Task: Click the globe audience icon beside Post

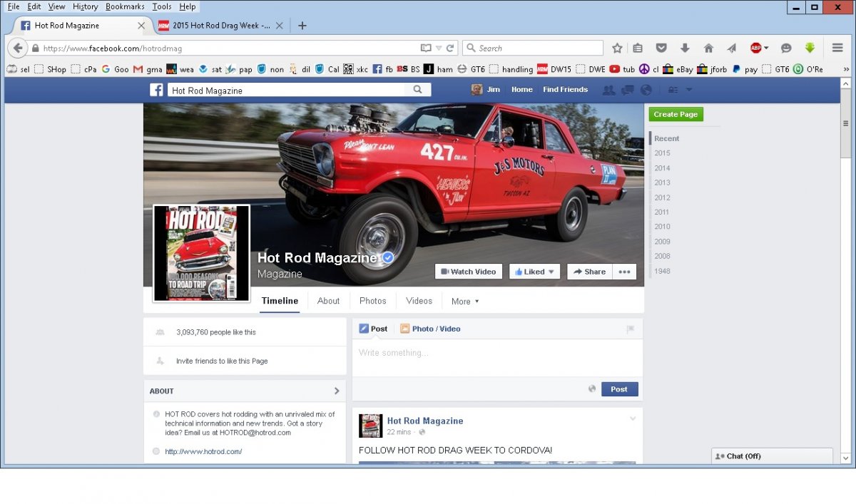Action: coord(591,389)
